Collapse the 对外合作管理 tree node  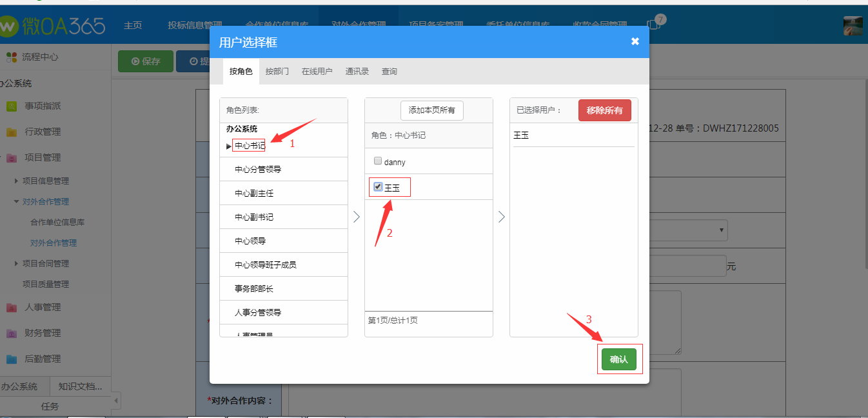17,202
